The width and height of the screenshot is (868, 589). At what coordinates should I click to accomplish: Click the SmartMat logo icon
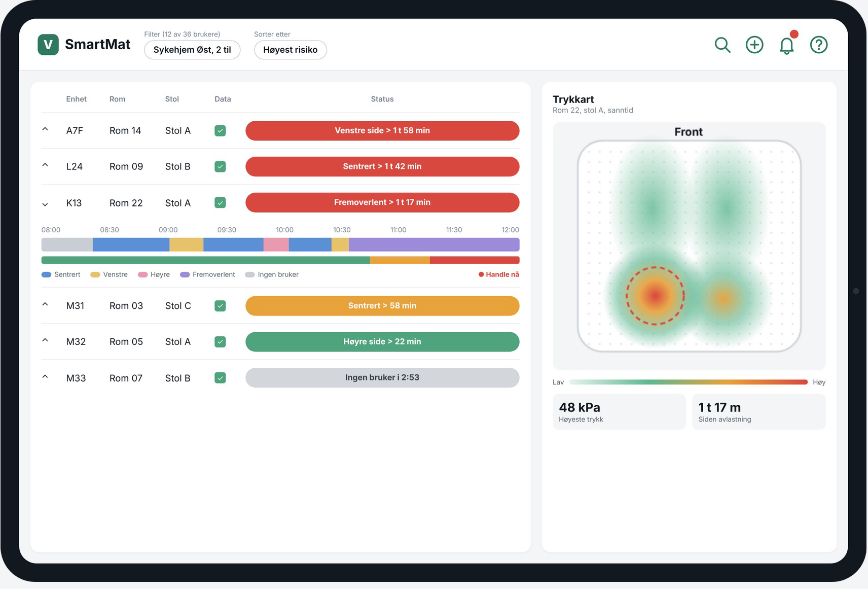(x=48, y=45)
